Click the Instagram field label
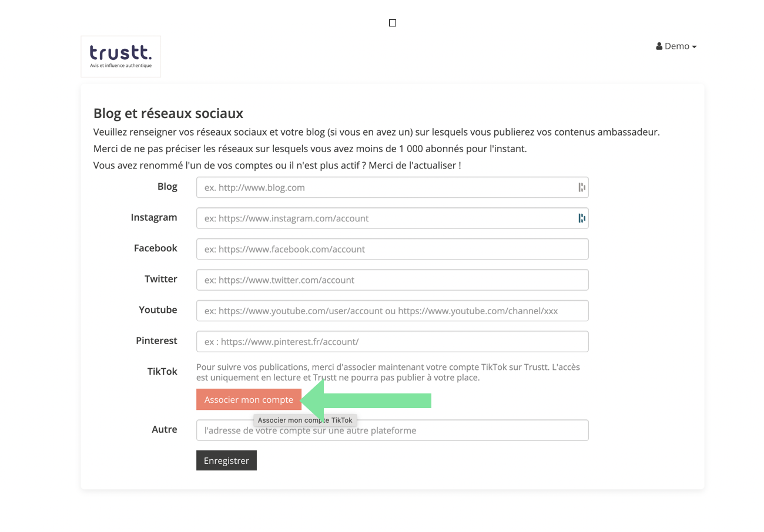Viewport: 764px width, 532px height. coord(154,217)
